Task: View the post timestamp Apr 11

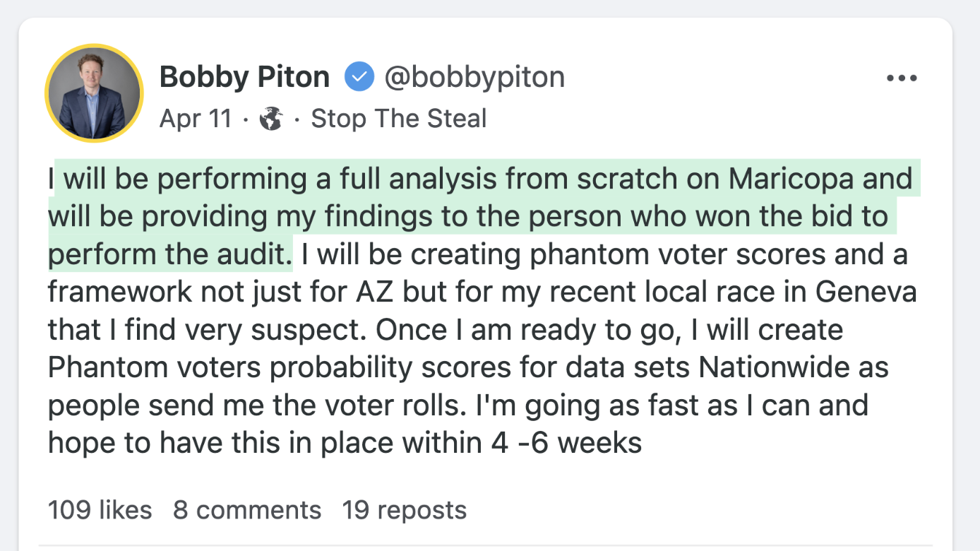Action: (196, 118)
